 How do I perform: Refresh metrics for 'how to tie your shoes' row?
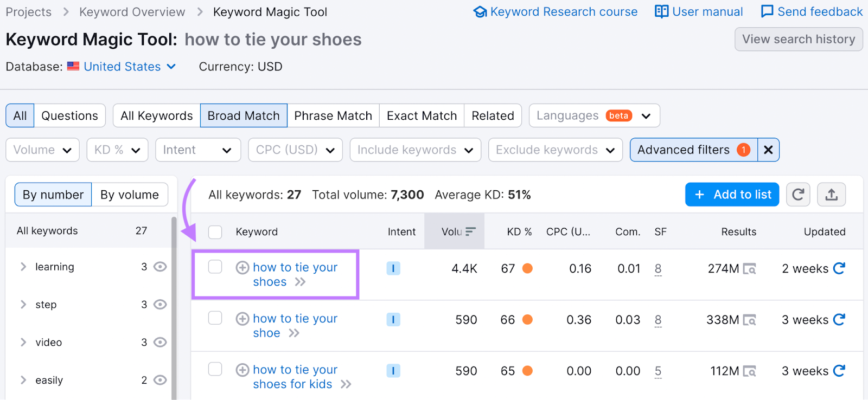click(839, 268)
